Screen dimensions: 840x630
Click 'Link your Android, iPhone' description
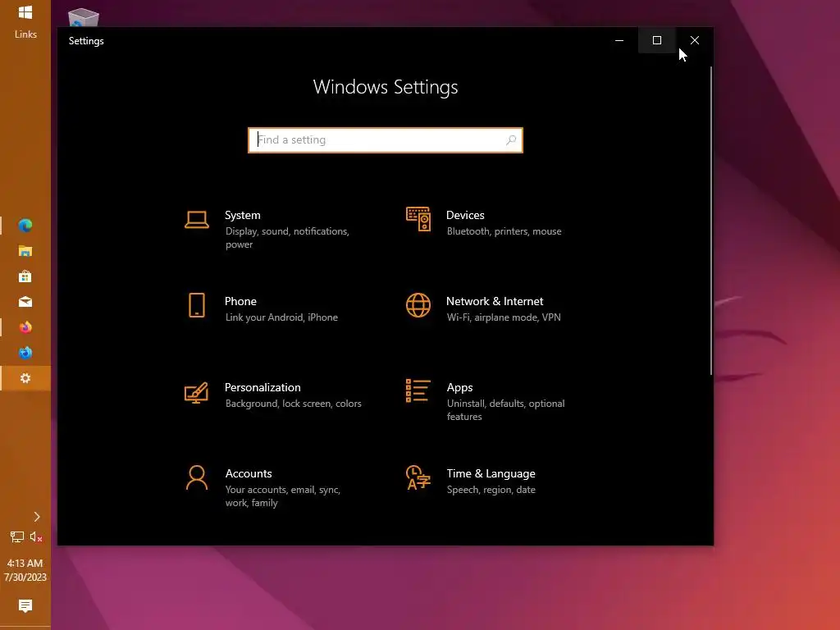pyautogui.click(x=281, y=317)
